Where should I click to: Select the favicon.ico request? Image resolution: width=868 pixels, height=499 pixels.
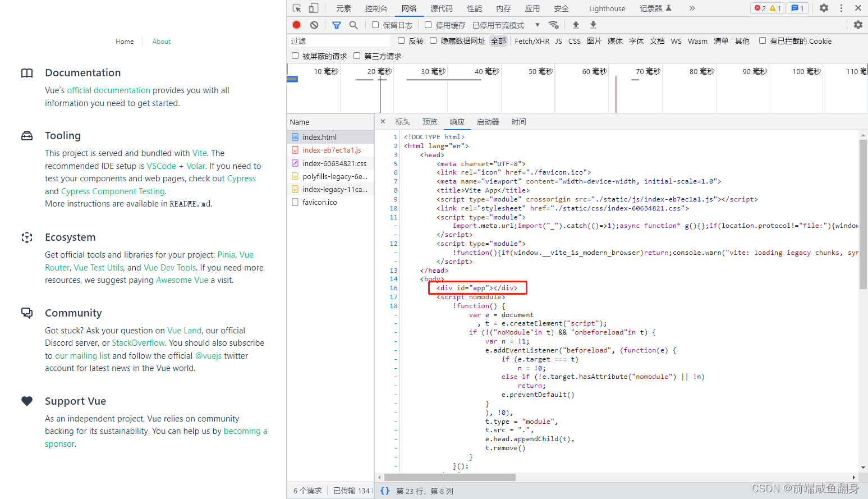click(330, 202)
